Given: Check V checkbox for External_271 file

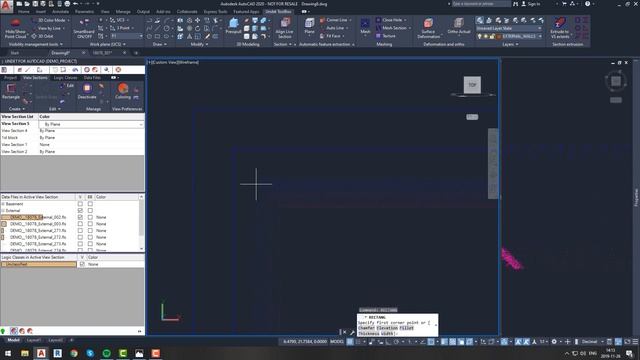Looking at the screenshot, I should pyautogui.click(x=80, y=230).
